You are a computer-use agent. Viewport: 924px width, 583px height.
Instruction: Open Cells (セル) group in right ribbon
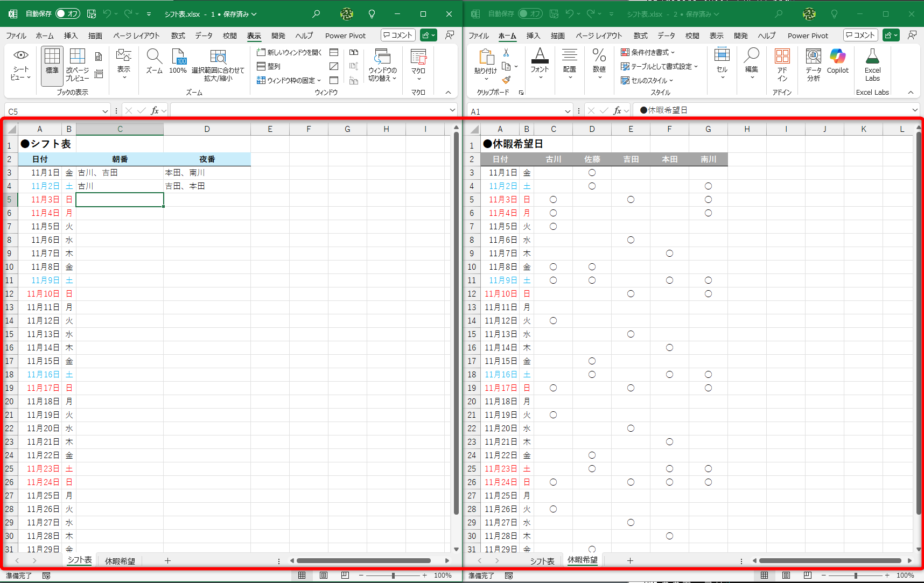[722, 64]
